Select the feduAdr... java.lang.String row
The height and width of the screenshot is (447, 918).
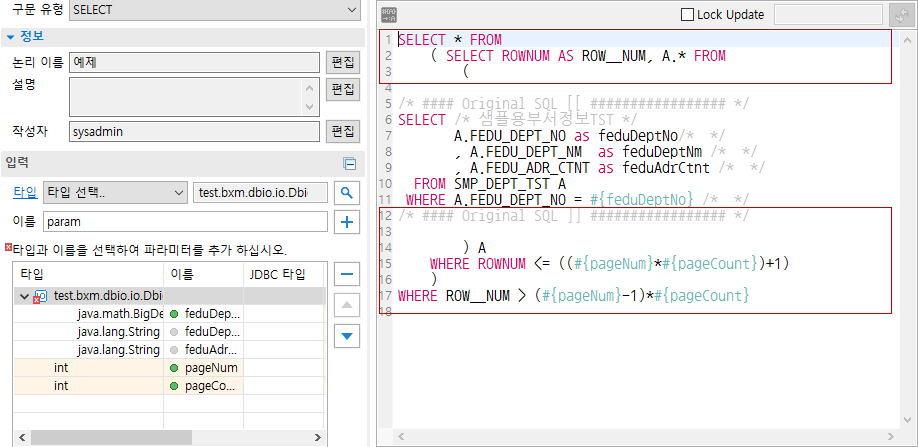(x=169, y=350)
